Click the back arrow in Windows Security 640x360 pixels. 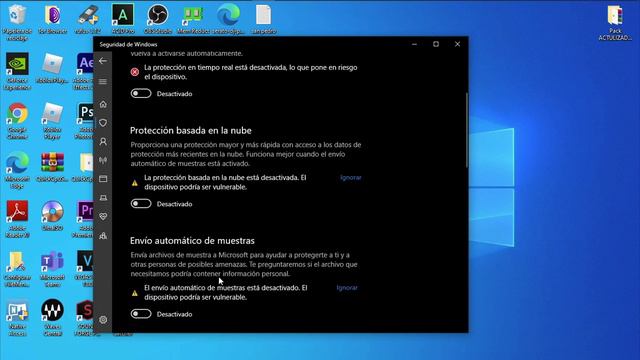tap(103, 61)
